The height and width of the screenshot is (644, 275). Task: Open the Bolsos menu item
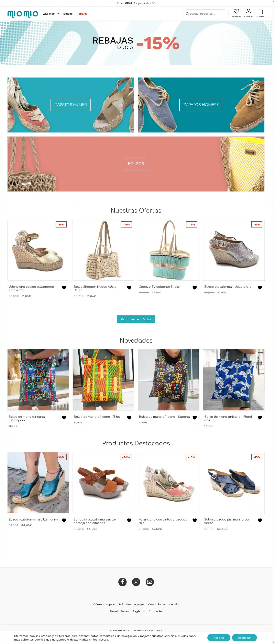click(68, 14)
